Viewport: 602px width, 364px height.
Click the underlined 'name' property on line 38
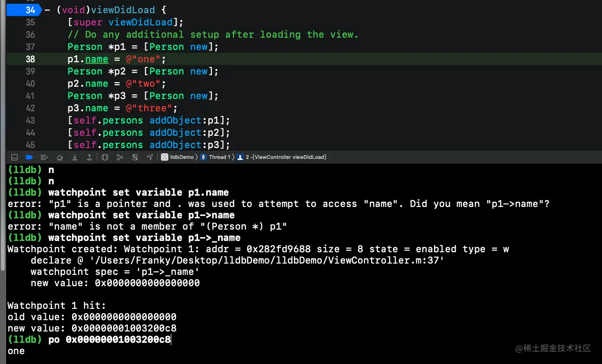click(x=97, y=59)
